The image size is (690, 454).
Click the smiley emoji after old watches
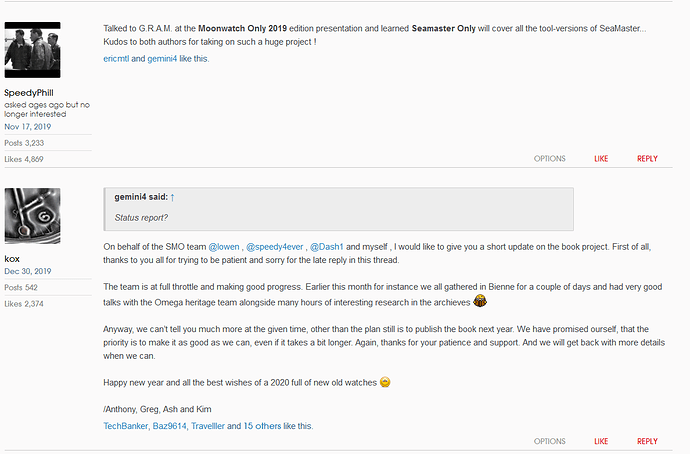[385, 382]
